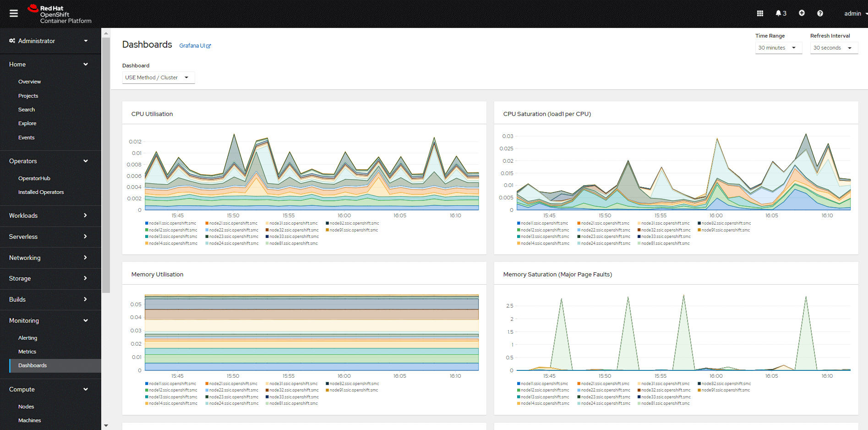Viewport: 868px width, 430px height.
Task: Click the sidebar vertical scrollbar thumb
Action: [106, 165]
